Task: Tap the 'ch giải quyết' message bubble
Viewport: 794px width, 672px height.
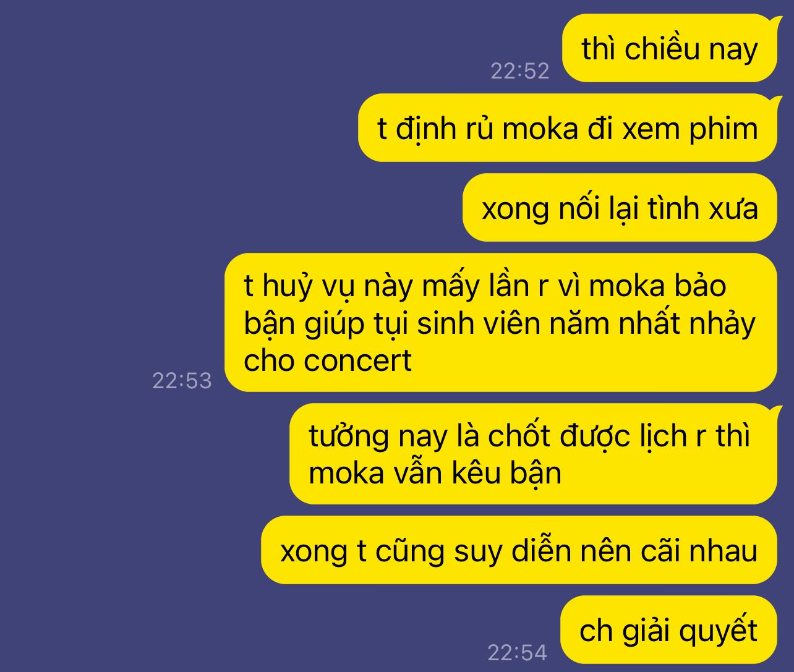Action: pos(668,629)
